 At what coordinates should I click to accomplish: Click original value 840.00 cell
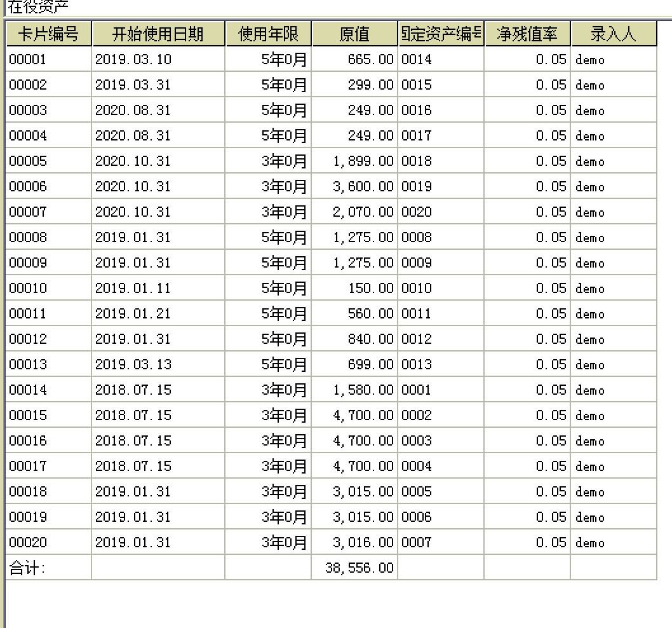pos(354,339)
